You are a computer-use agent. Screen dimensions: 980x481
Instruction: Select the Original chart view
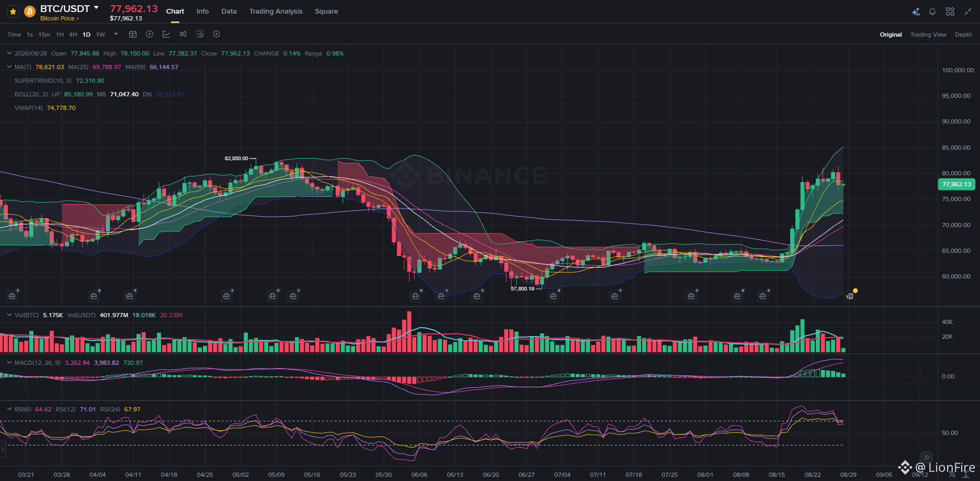click(891, 35)
